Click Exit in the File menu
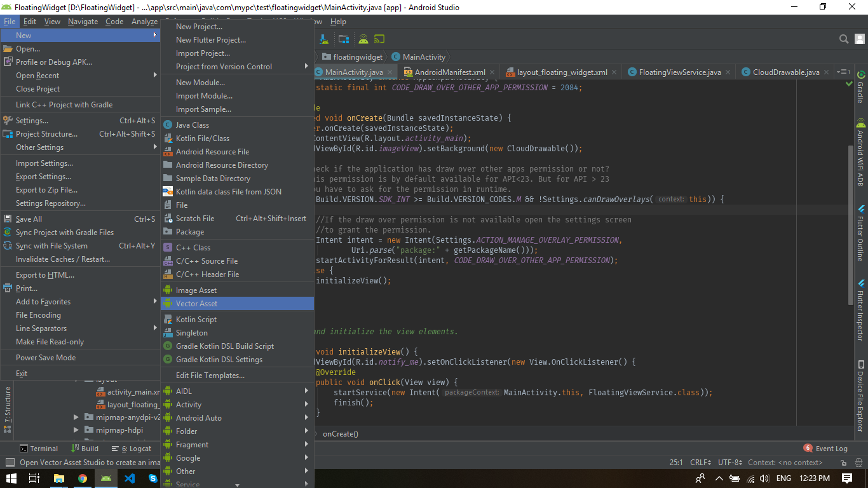The height and width of the screenshot is (488, 868). point(80,374)
